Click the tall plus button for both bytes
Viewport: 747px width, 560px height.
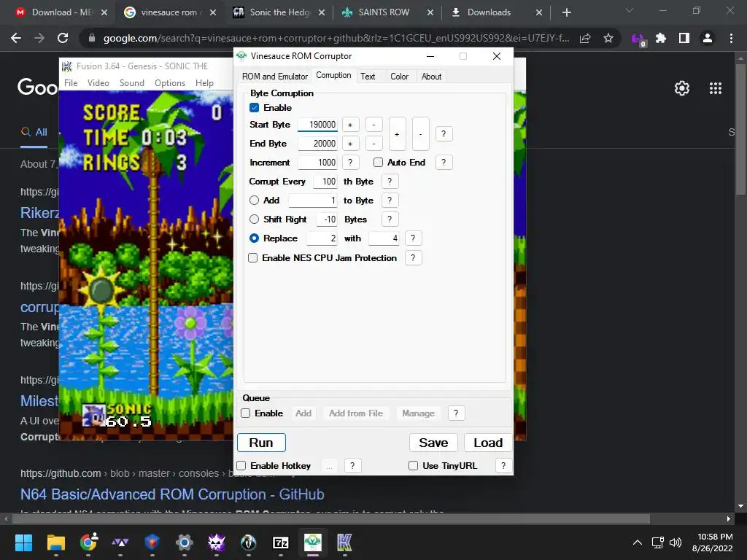398,134
